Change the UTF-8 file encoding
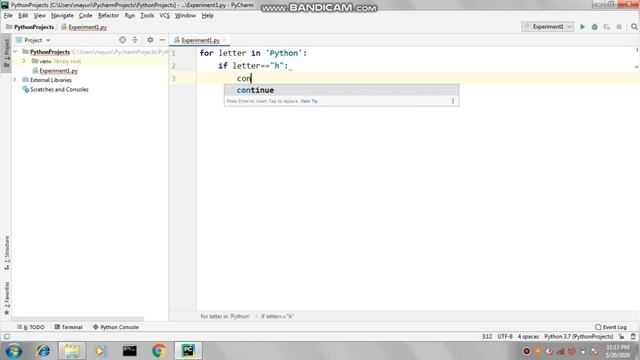The image size is (640, 360). [505, 337]
